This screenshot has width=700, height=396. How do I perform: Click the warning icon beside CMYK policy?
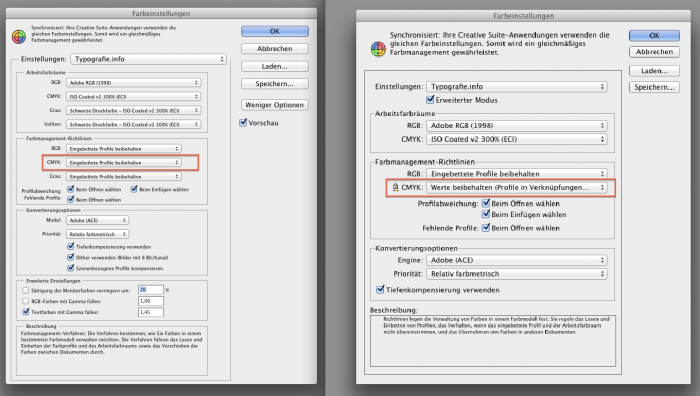click(395, 188)
